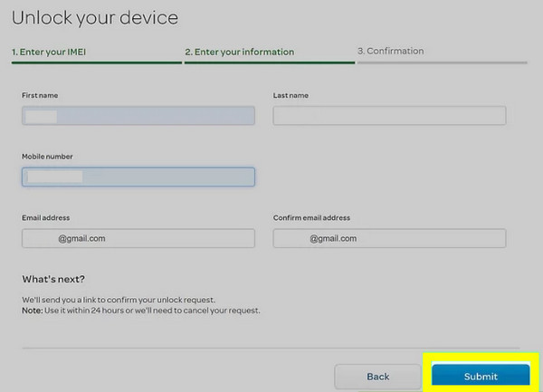The width and height of the screenshot is (543, 392).
Task: Click the Last name label text
Action: coord(291,95)
